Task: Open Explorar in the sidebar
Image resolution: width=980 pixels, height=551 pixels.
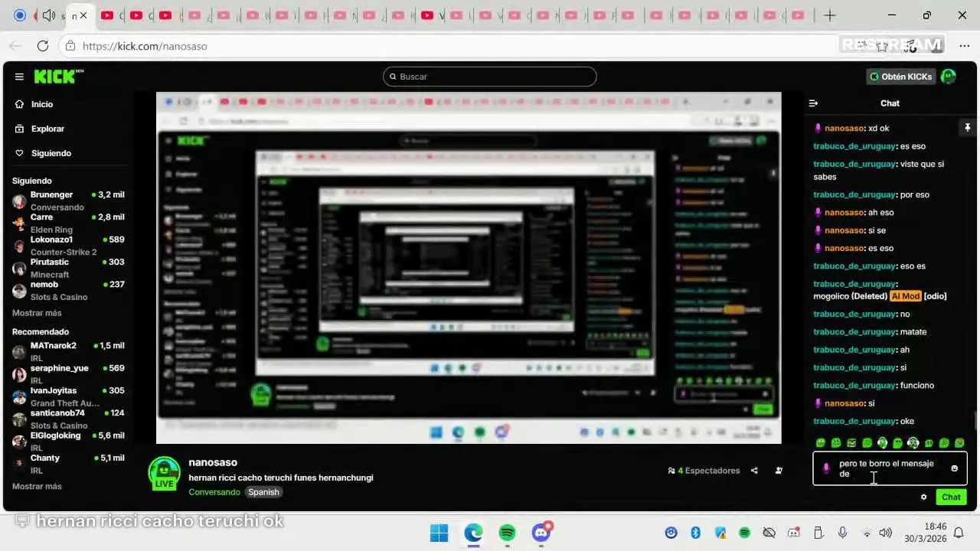Action: [40, 129]
